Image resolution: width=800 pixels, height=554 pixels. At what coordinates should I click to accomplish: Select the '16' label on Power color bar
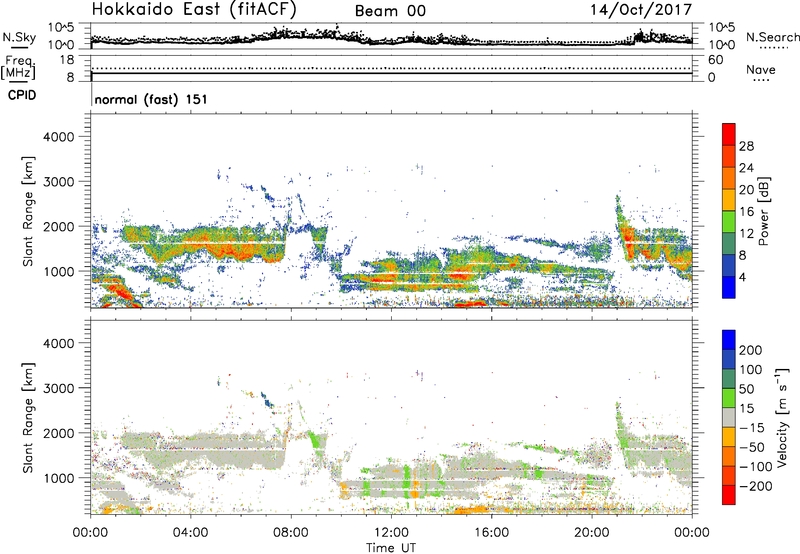(746, 212)
